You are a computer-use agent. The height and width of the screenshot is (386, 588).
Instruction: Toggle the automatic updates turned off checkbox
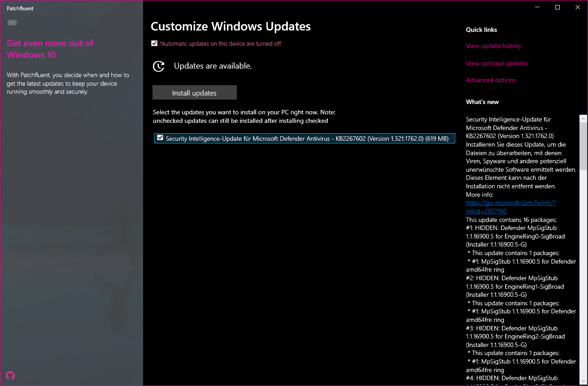point(154,43)
